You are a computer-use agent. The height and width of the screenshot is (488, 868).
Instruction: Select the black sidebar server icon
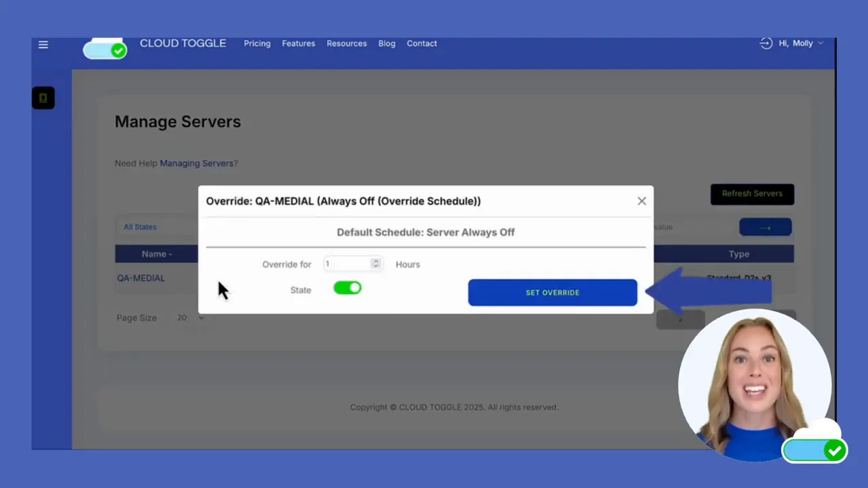[43, 98]
